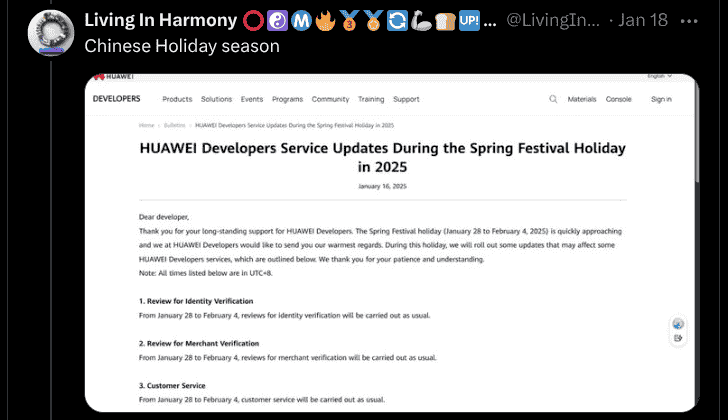Viewport: 728px width, 420px height.
Task: Open the Support menu
Action: [x=406, y=99]
